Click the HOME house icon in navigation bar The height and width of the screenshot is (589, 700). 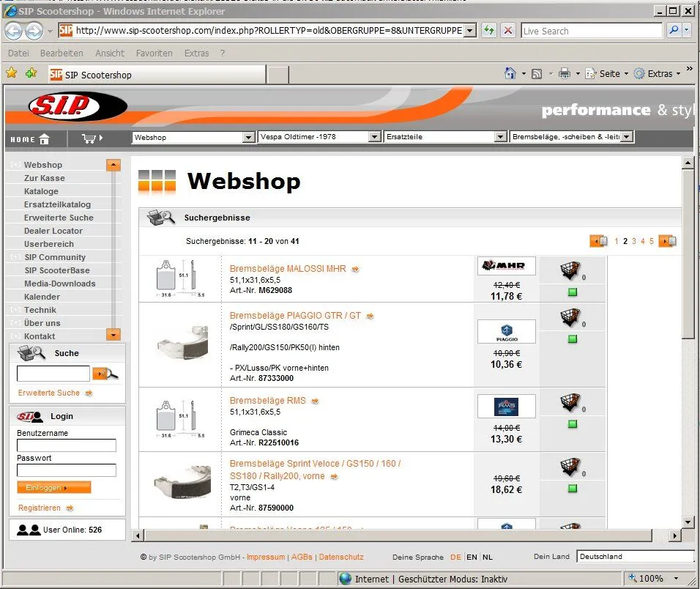coord(44,138)
